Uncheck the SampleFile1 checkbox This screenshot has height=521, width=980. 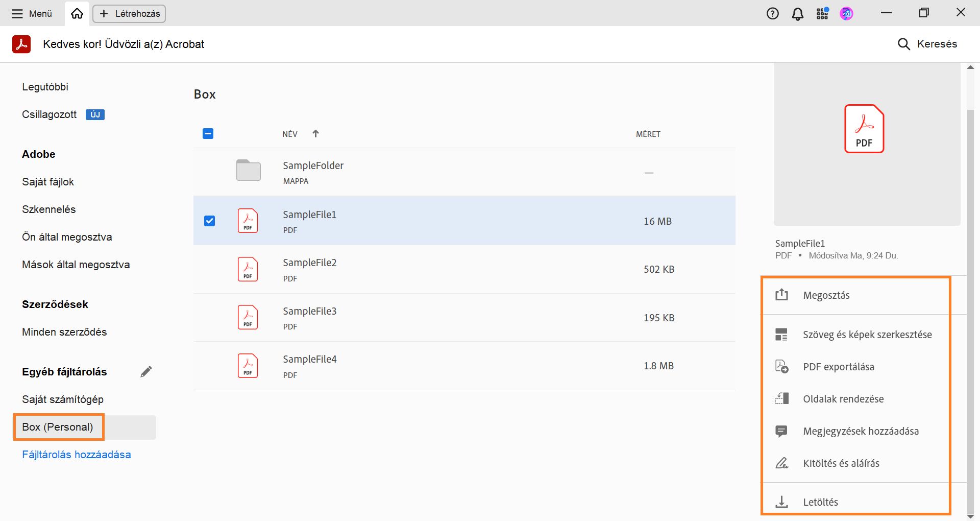tap(209, 221)
